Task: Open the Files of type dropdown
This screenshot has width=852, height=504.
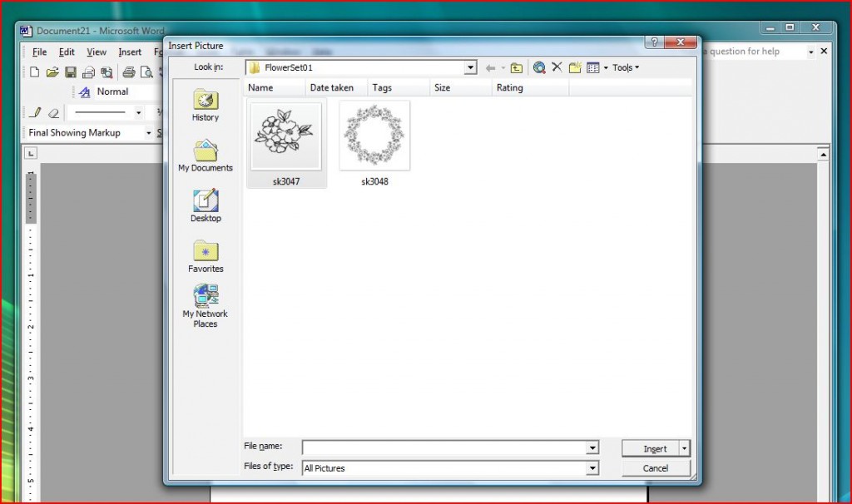Action: point(592,468)
